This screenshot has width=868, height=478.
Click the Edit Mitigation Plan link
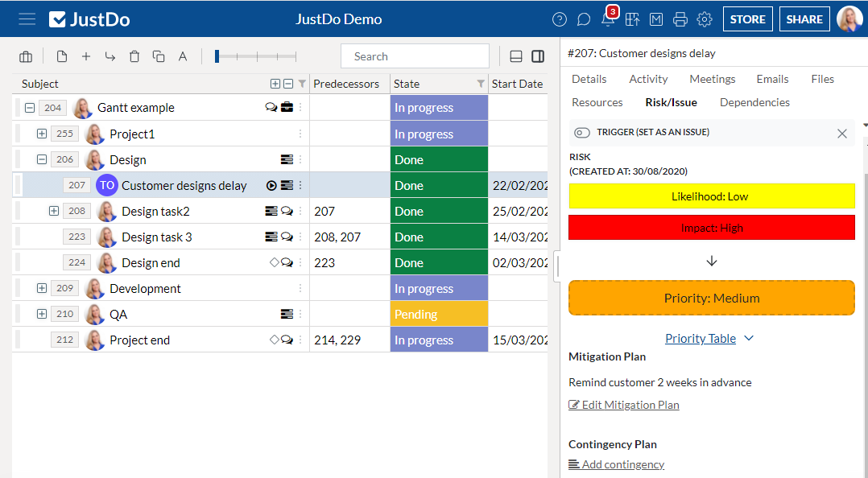(624, 405)
